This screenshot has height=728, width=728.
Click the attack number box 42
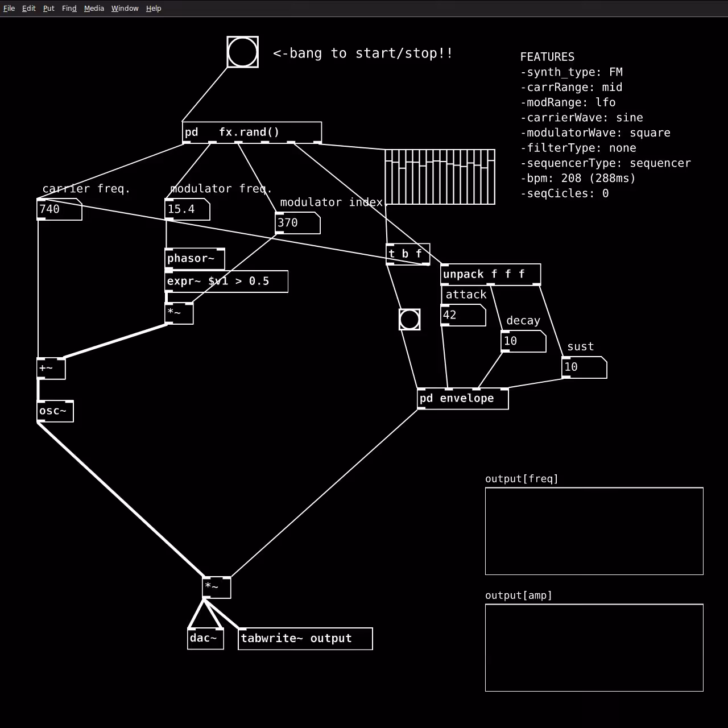click(464, 315)
